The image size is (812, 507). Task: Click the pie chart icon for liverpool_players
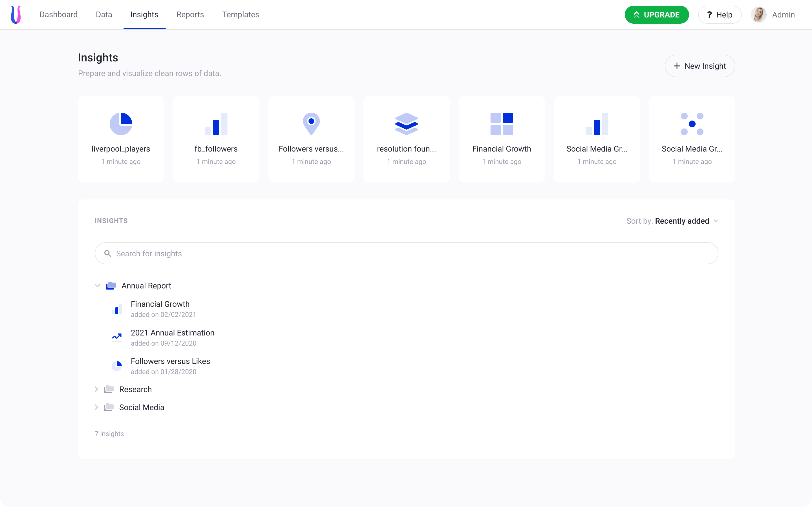click(121, 124)
